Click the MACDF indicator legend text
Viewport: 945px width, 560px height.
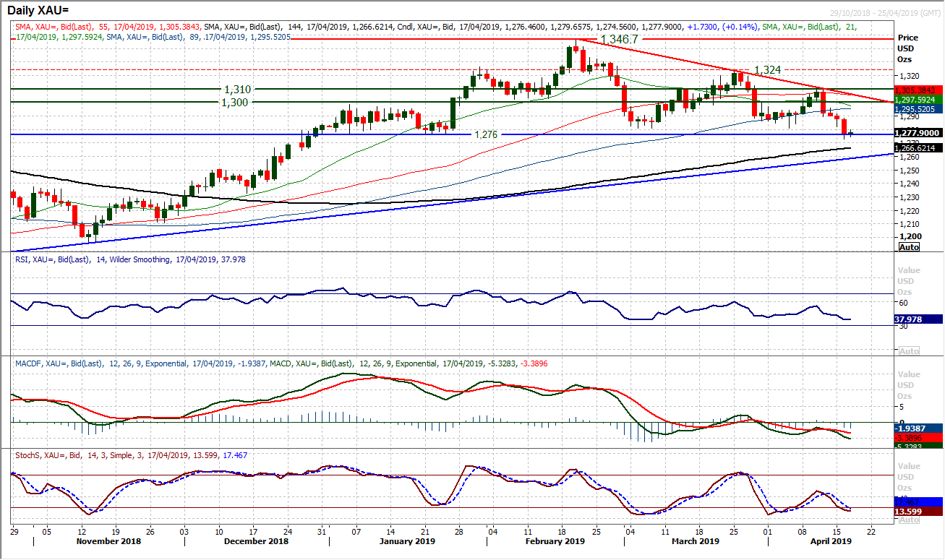pos(283,363)
